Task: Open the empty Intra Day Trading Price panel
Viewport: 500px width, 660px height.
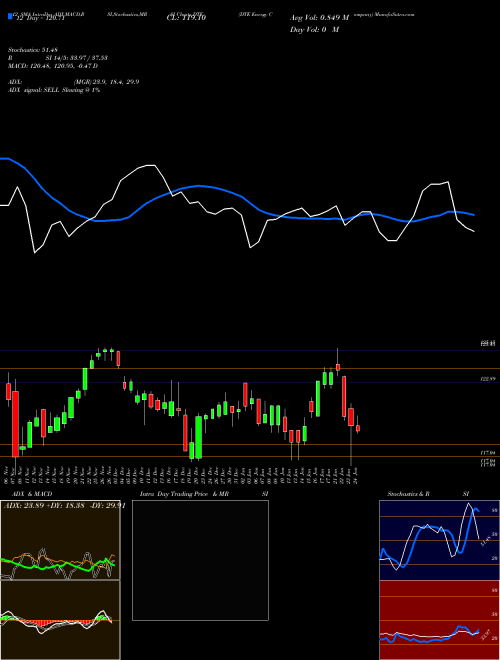Action: (200, 560)
